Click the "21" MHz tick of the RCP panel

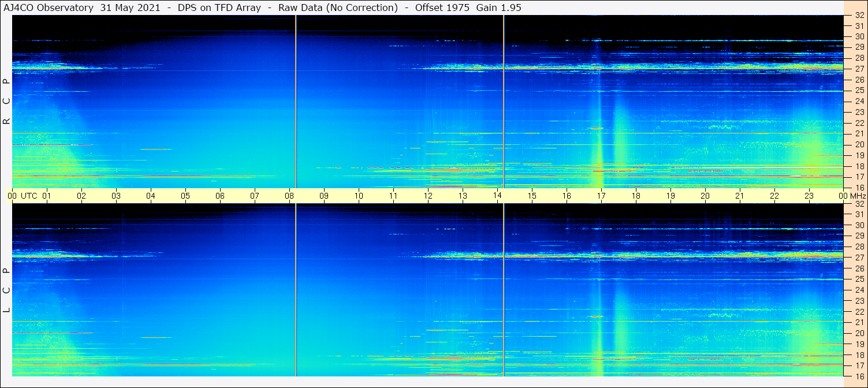point(859,133)
